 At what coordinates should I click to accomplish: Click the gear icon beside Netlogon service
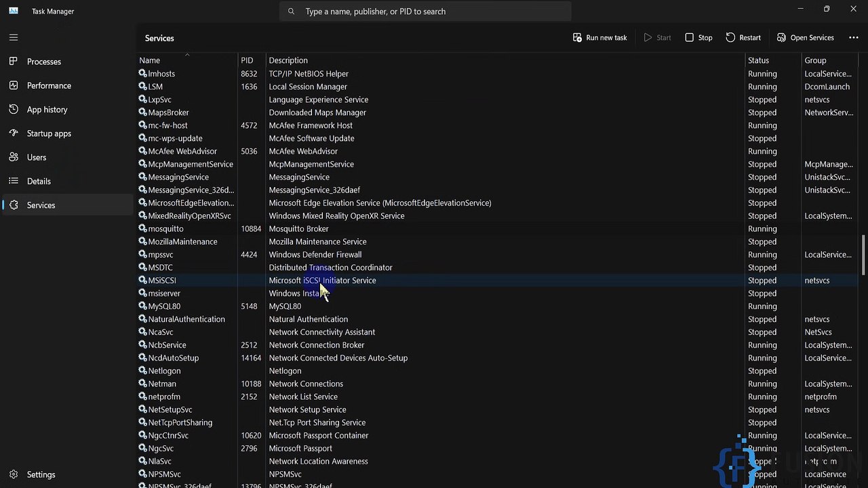(x=142, y=371)
